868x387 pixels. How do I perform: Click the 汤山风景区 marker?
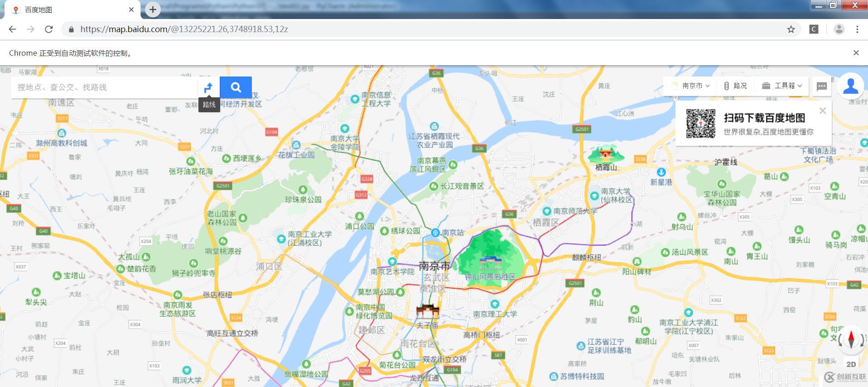pos(665,252)
